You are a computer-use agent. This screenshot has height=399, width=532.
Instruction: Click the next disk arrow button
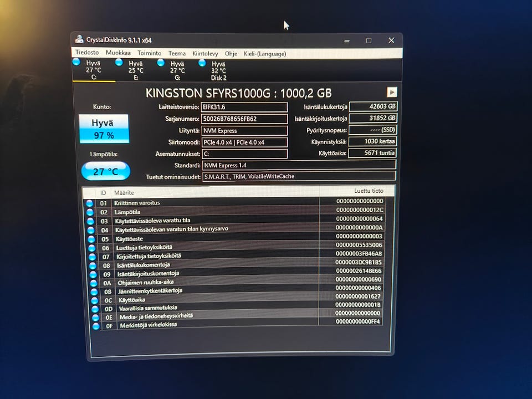point(392,92)
